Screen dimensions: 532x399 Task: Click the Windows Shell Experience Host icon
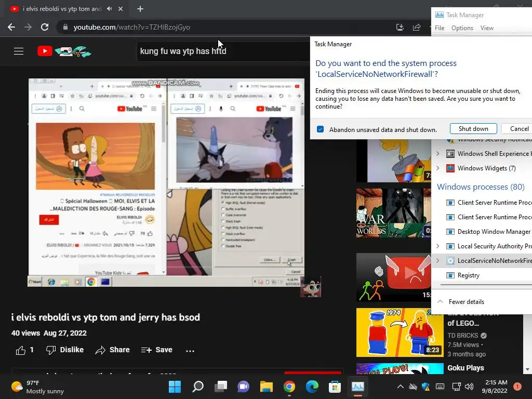pos(450,154)
